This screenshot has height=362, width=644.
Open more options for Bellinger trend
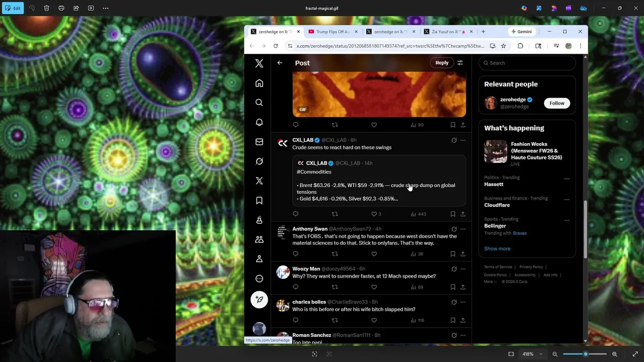[567, 220]
